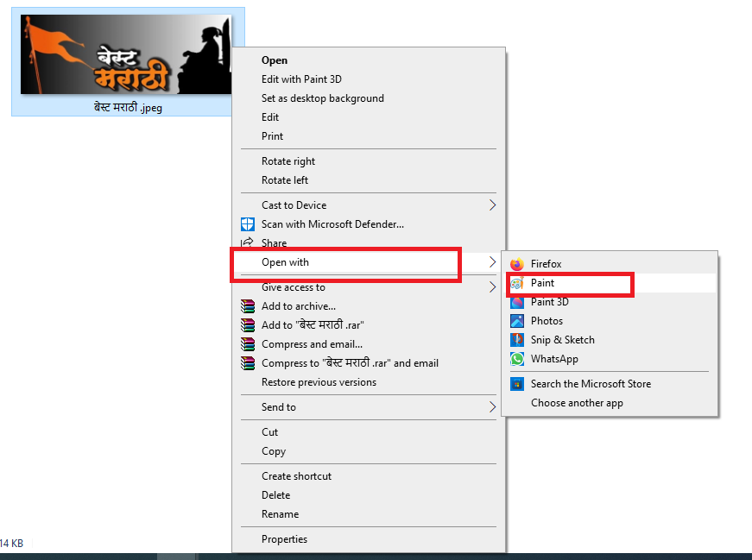Expand the Give access to submenu arrow

coord(492,287)
